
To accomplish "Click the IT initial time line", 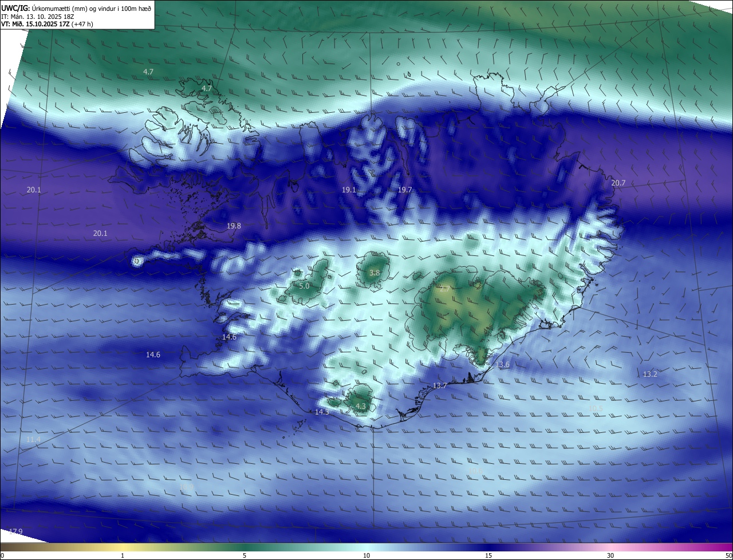I will point(39,17).
